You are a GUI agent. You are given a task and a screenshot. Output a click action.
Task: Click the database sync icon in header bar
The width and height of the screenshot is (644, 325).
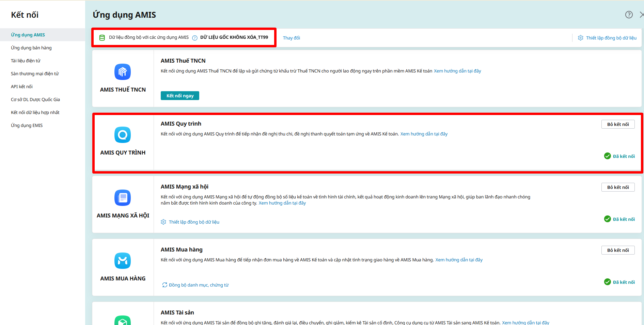pos(102,38)
